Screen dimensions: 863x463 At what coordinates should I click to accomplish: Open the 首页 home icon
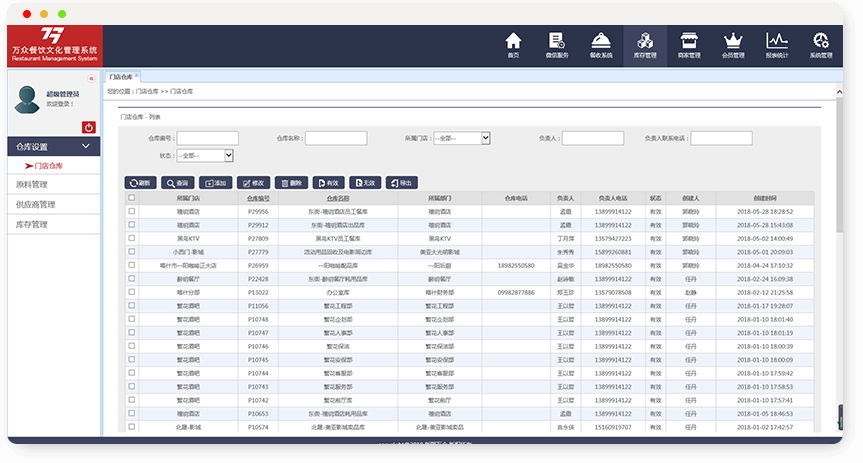[x=513, y=45]
